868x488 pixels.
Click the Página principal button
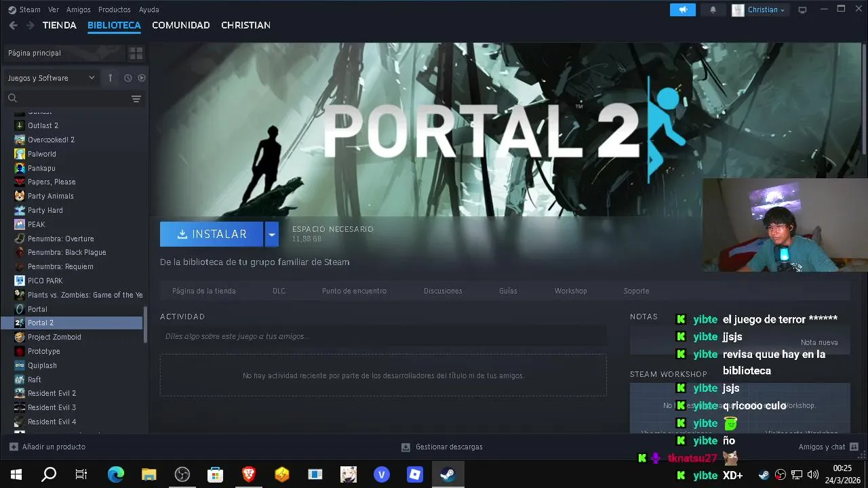(64, 53)
